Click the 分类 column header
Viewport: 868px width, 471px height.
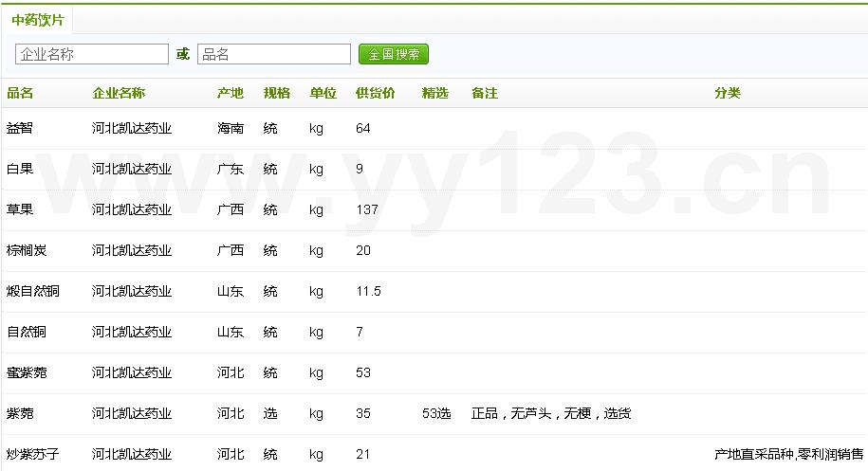point(728,93)
